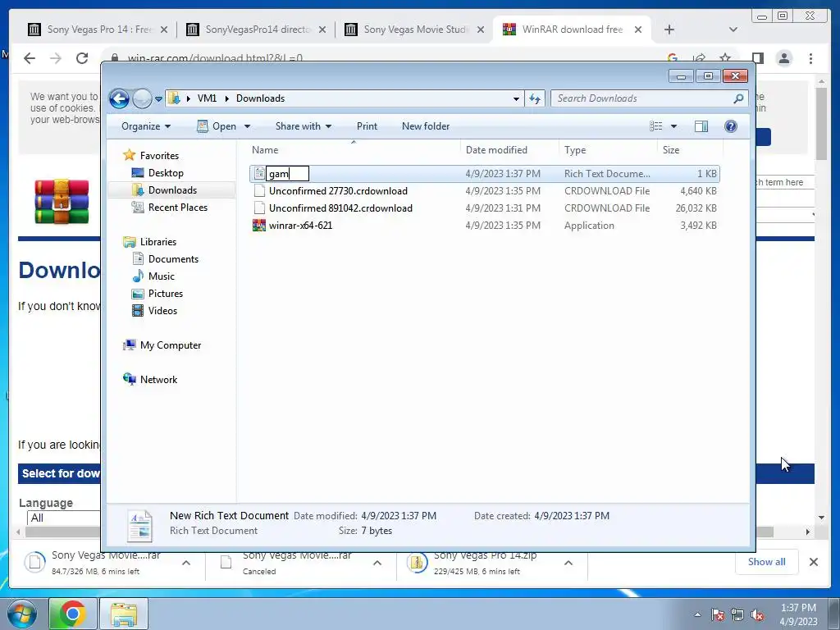Select My Computer in the navigation pane
Viewport: 840px width, 630px height.
click(x=171, y=345)
